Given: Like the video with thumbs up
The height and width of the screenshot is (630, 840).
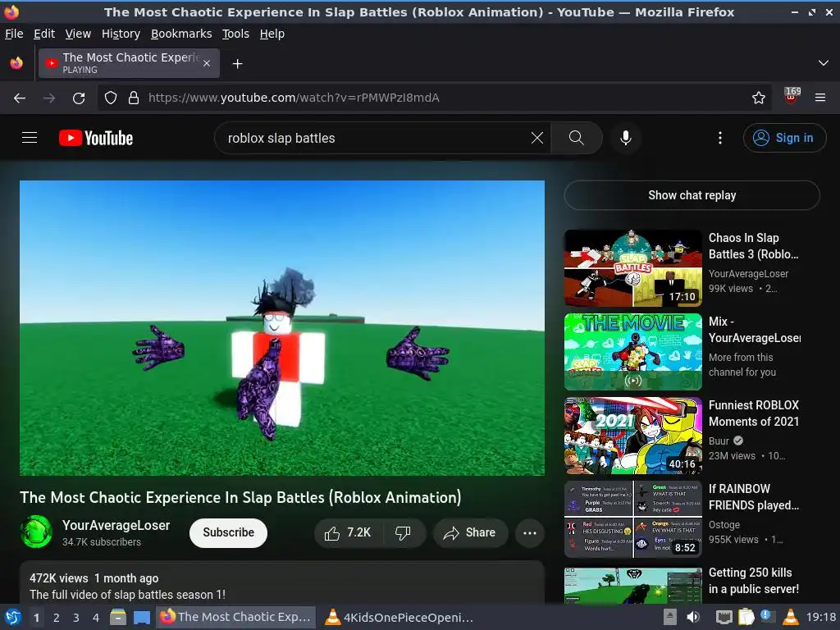Looking at the screenshot, I should click(348, 532).
